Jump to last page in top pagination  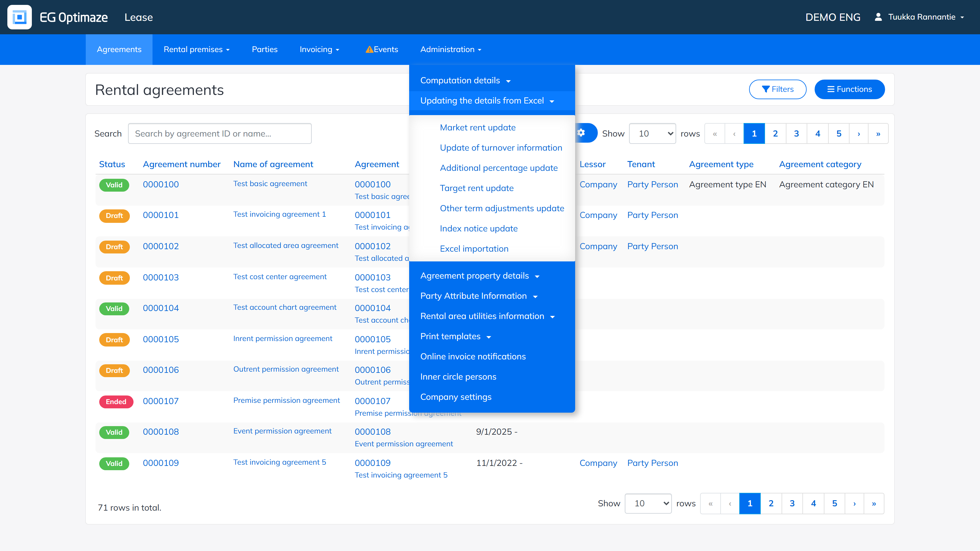878,133
